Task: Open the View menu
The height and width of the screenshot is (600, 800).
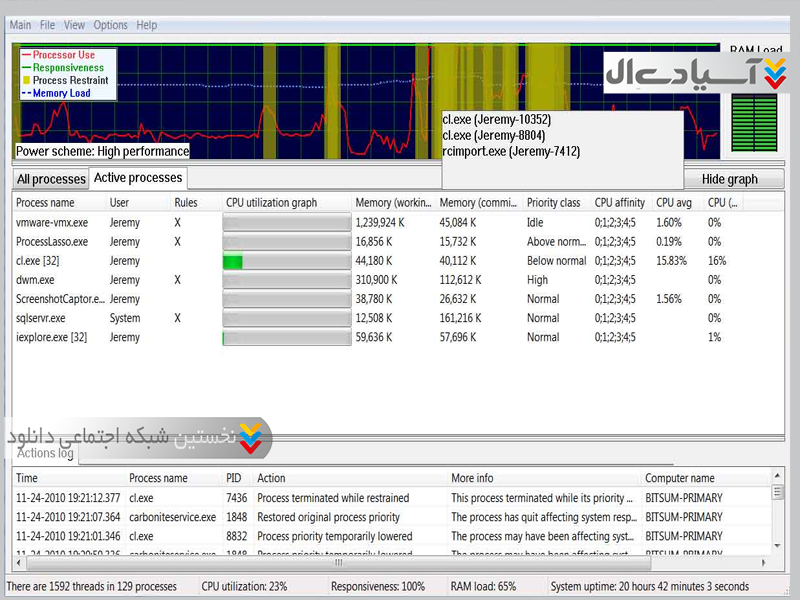Action: (x=75, y=25)
